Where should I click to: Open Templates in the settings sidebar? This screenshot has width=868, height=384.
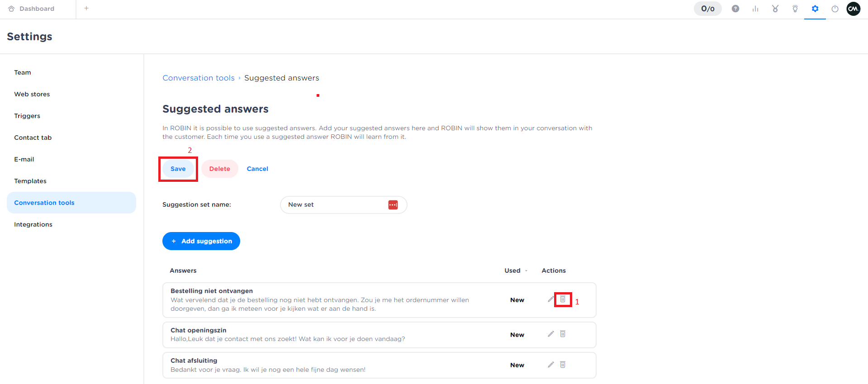pos(30,181)
